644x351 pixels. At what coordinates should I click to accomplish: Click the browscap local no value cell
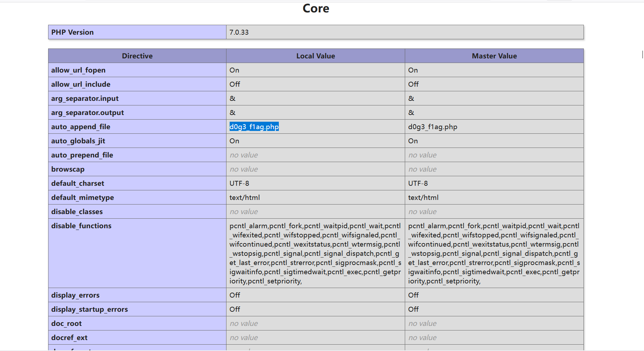coord(243,169)
